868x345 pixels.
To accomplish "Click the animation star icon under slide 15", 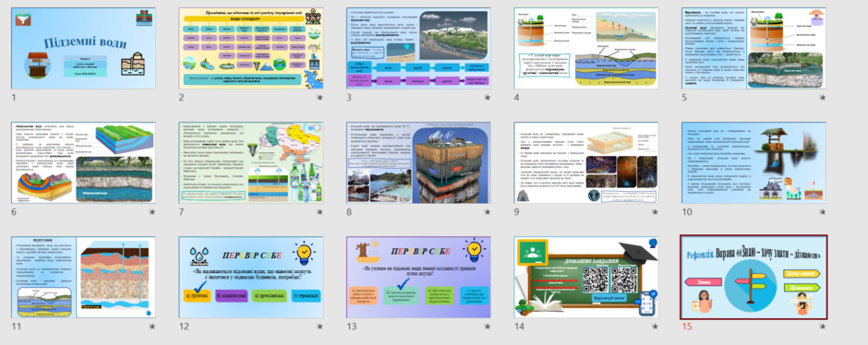I will (x=822, y=327).
